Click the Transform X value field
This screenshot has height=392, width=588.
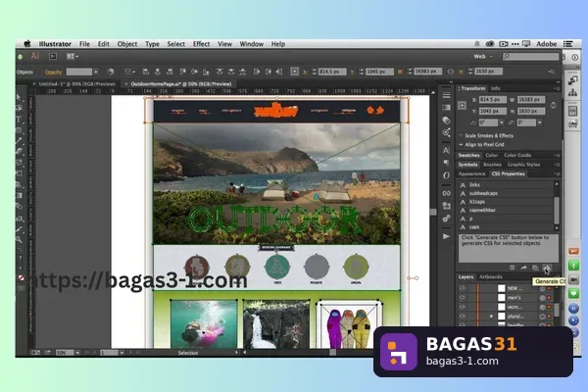[x=492, y=99]
